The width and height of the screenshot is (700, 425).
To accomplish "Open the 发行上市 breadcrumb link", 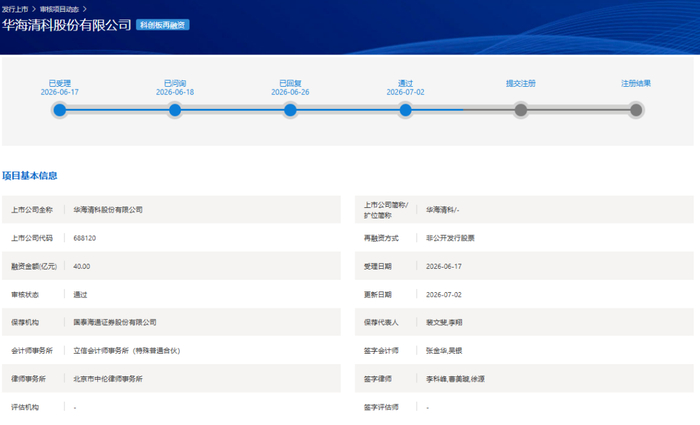I will click(15, 9).
